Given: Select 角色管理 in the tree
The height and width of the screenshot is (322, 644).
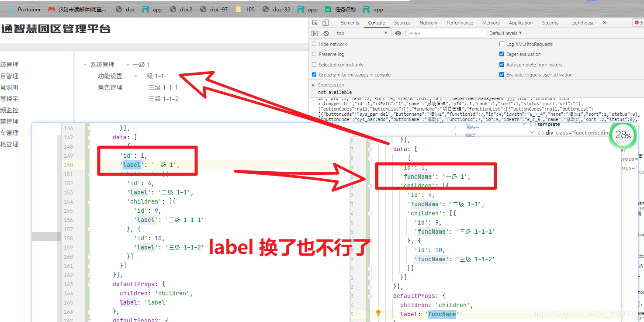Looking at the screenshot, I should (110, 87).
